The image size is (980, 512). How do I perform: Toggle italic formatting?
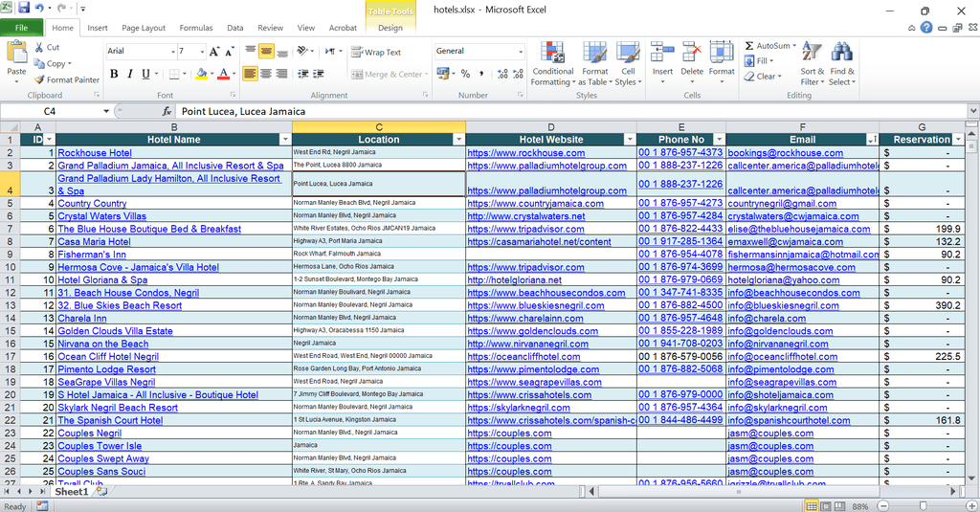pyautogui.click(x=129, y=74)
